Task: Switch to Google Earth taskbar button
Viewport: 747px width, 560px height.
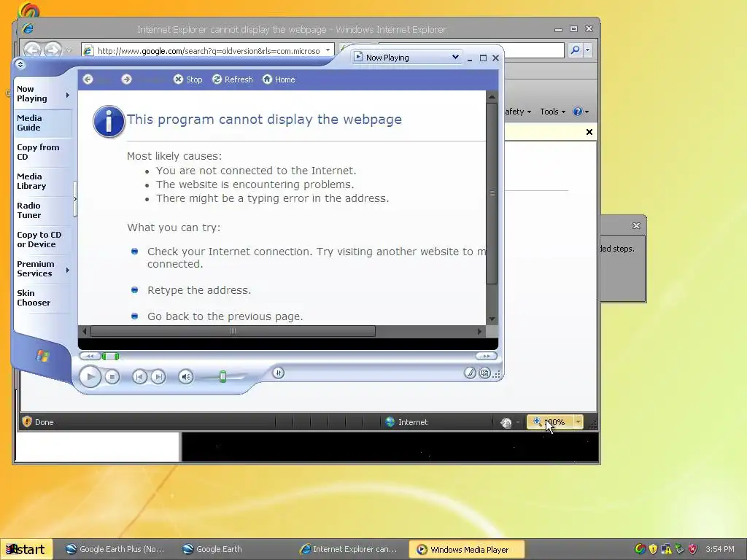Action: 212,549
